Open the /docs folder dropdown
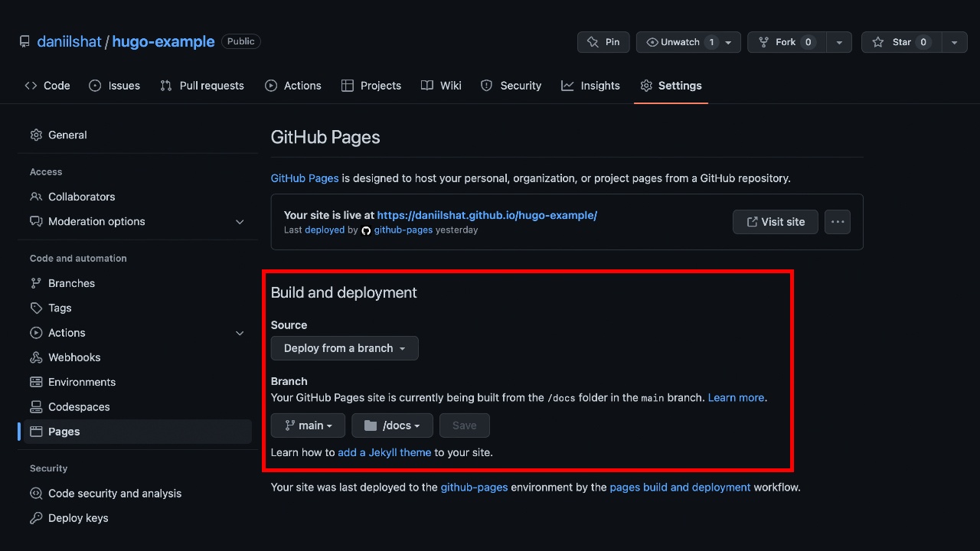980x551 pixels. coord(392,425)
